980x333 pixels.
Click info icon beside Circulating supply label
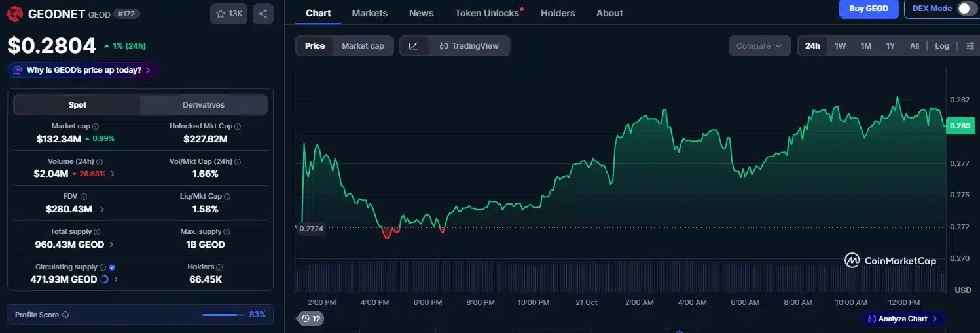point(103,267)
